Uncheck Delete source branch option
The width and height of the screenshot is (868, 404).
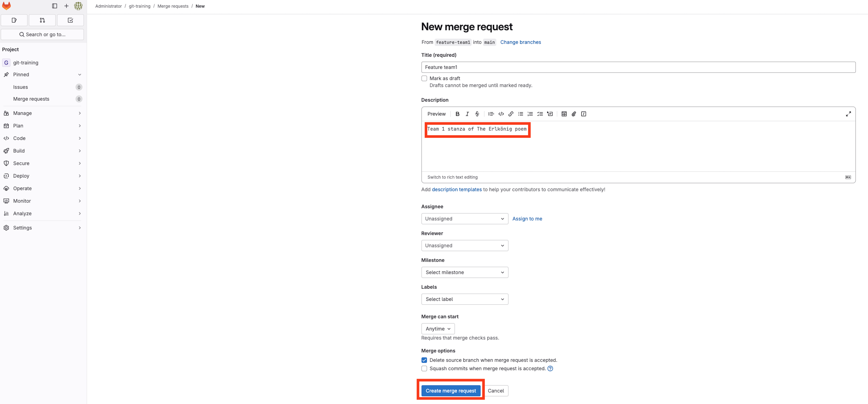click(x=424, y=360)
